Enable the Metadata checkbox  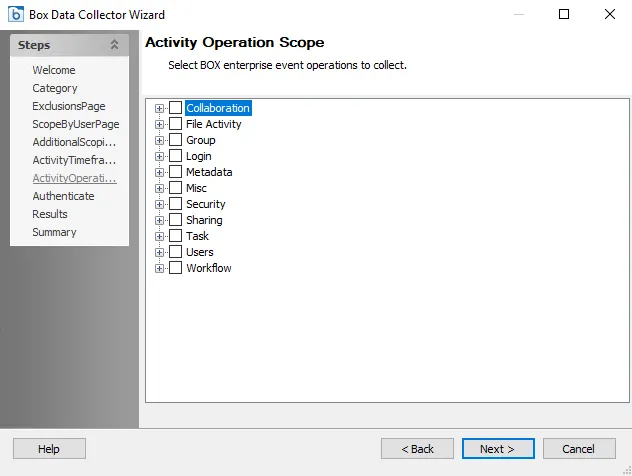click(175, 172)
